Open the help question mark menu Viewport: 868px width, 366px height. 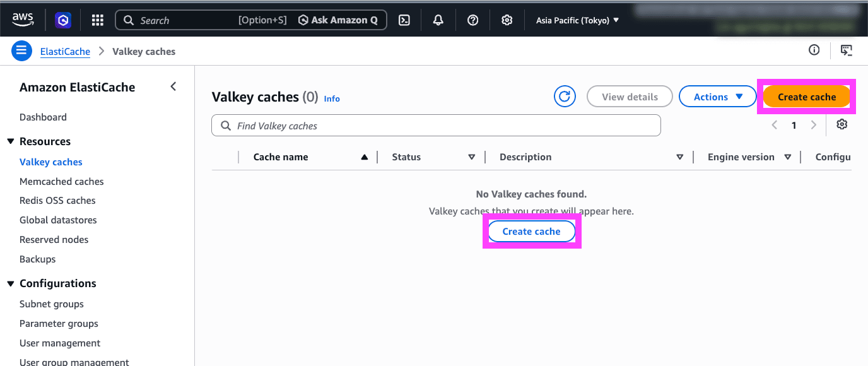point(472,20)
